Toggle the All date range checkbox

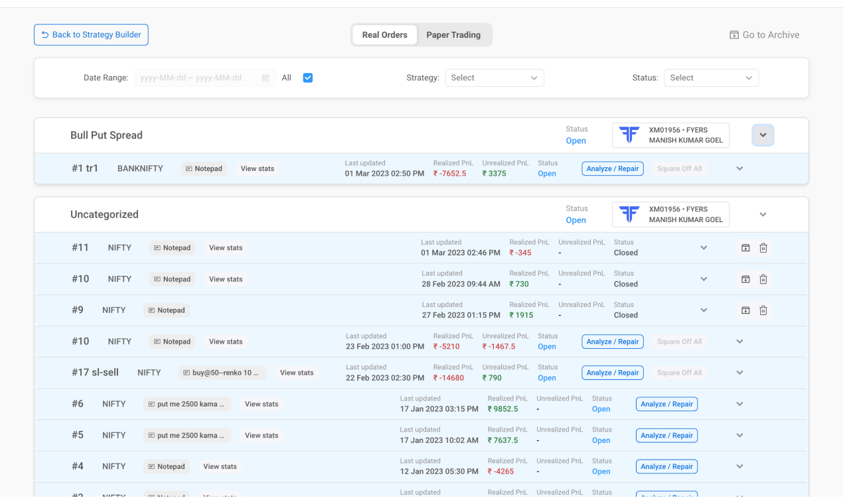click(308, 78)
